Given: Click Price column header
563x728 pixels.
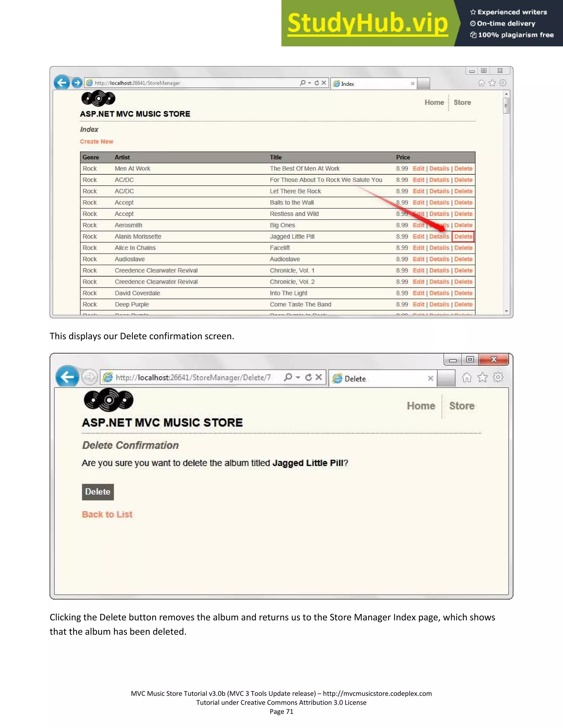Looking at the screenshot, I should [403, 157].
